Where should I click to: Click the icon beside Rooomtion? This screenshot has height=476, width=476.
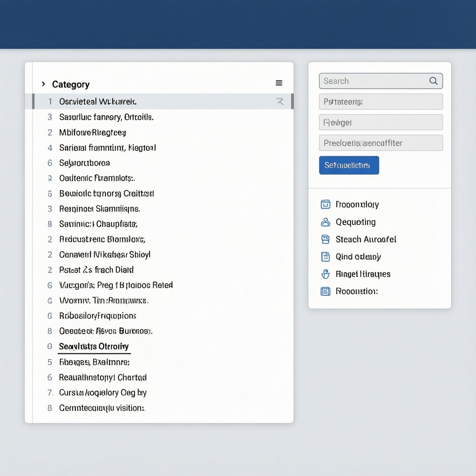(325, 291)
